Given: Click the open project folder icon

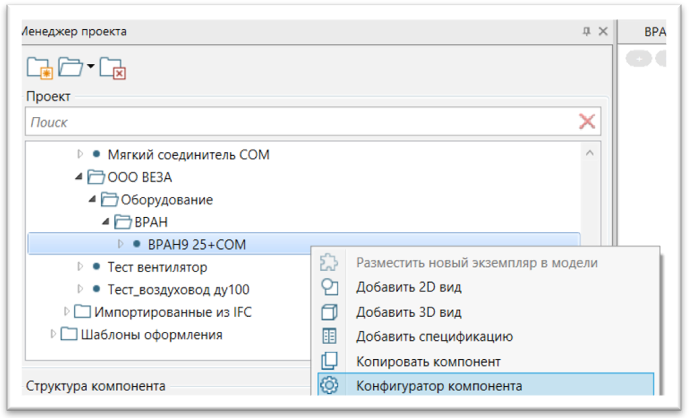Looking at the screenshot, I should tap(70, 68).
